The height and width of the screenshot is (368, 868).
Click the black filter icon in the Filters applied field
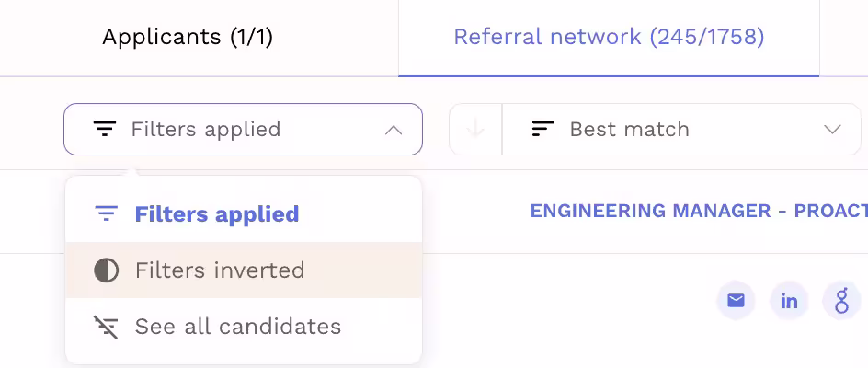coord(105,129)
